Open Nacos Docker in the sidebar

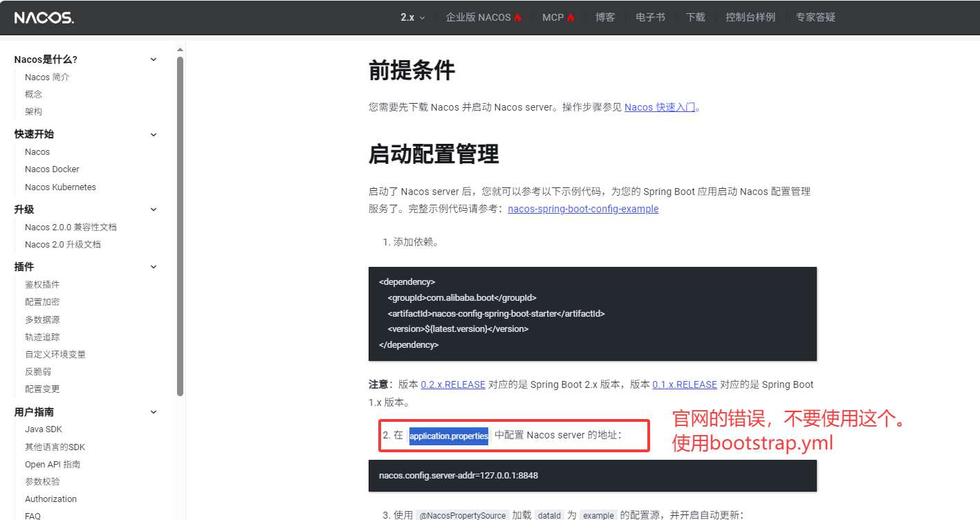coord(52,169)
